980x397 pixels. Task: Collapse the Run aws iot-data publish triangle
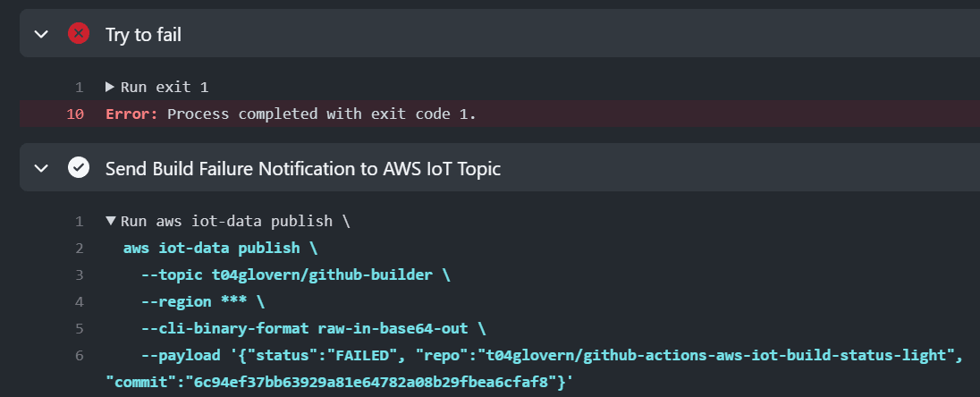tap(110, 221)
